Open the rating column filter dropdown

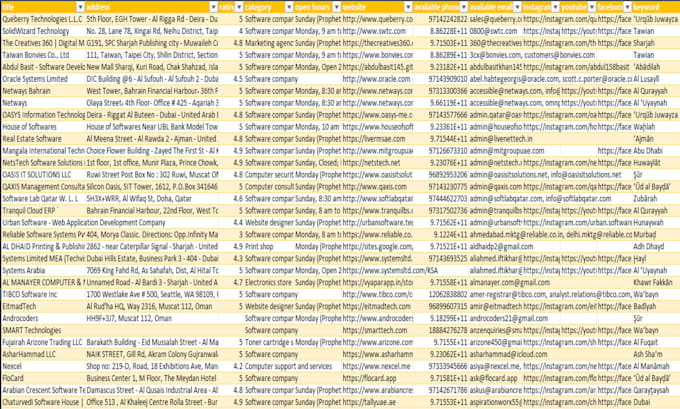(238, 7)
